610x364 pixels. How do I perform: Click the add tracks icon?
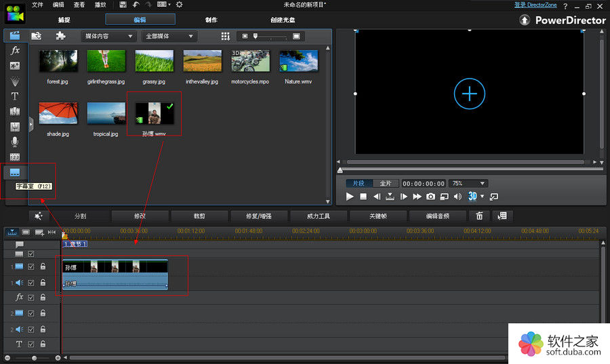tap(39, 232)
